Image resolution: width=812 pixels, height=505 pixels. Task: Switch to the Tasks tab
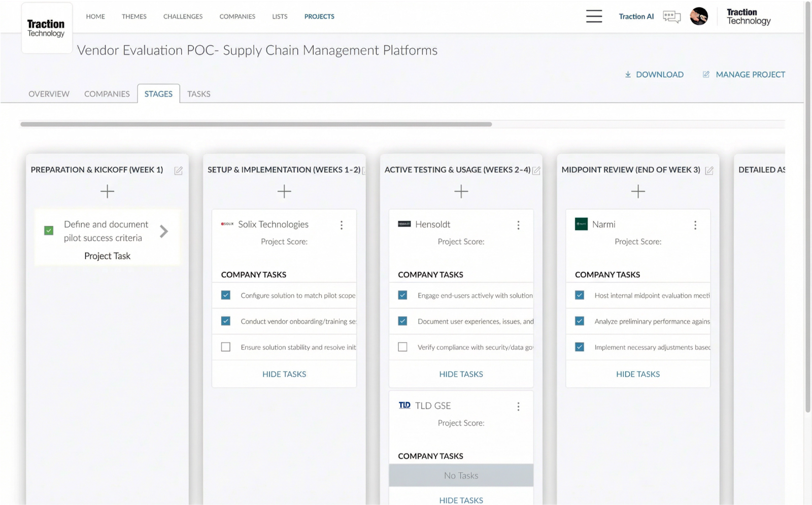tap(198, 94)
